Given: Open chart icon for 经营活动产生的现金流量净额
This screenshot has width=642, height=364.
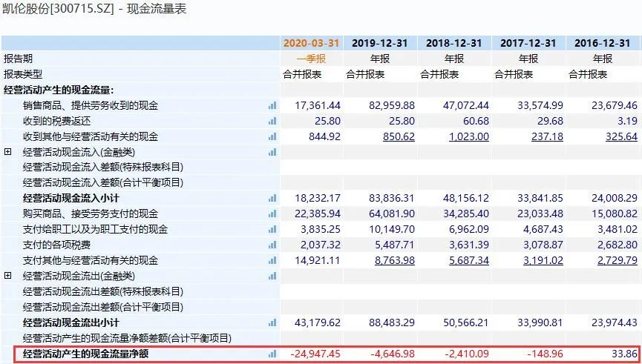Looking at the screenshot, I should (272, 354).
